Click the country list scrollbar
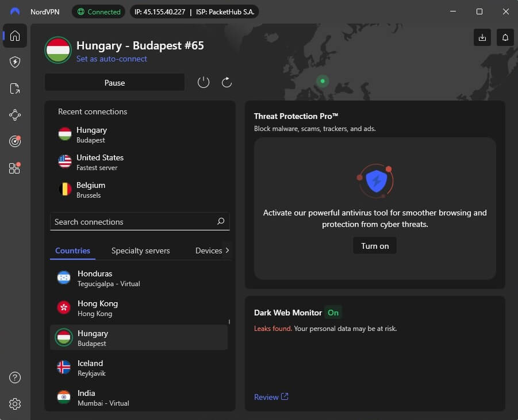The width and height of the screenshot is (518, 420). (x=229, y=321)
